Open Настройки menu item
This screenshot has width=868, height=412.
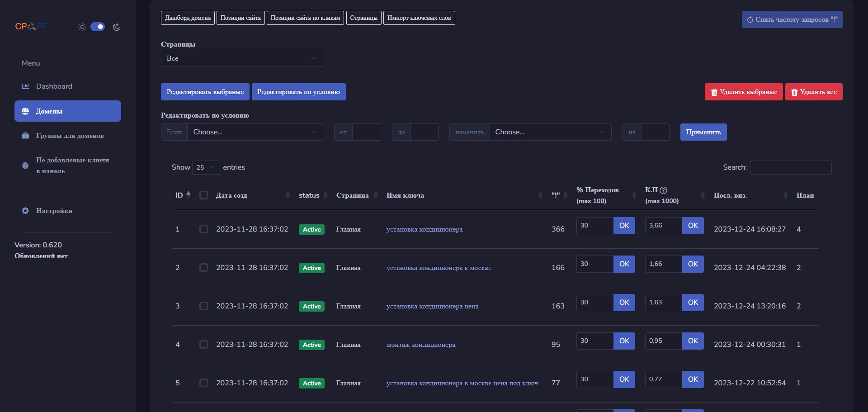tap(68, 211)
